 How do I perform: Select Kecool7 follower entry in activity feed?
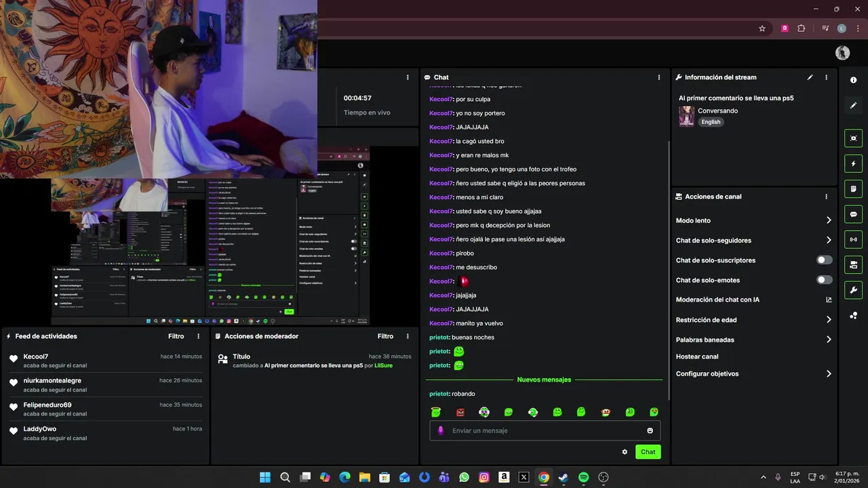(x=106, y=361)
